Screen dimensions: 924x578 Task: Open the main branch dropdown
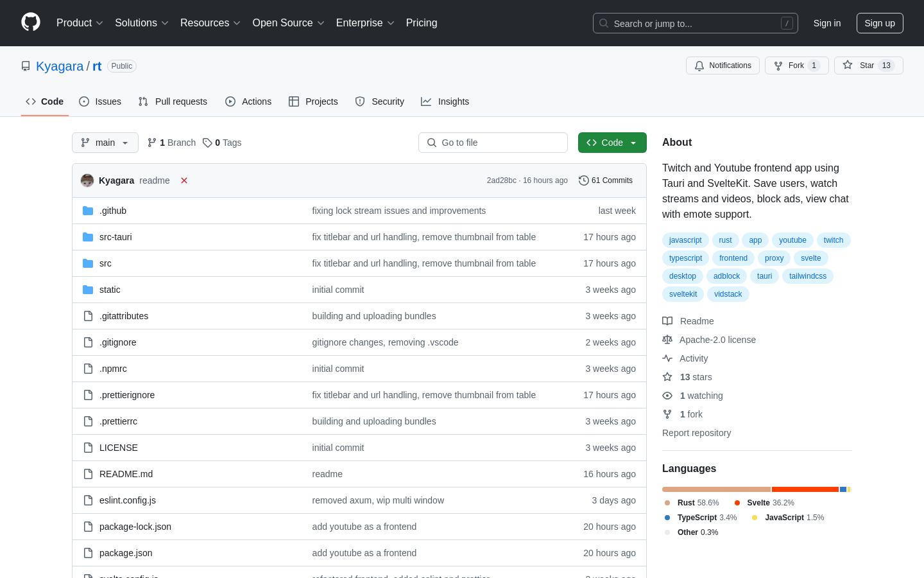coord(105,143)
